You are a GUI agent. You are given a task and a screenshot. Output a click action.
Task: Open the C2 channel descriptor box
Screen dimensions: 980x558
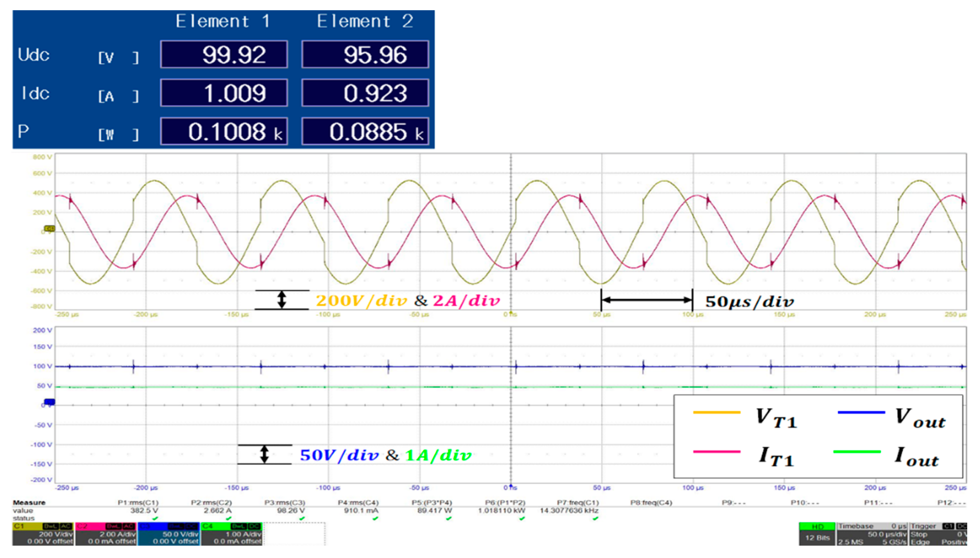pyautogui.click(x=106, y=534)
